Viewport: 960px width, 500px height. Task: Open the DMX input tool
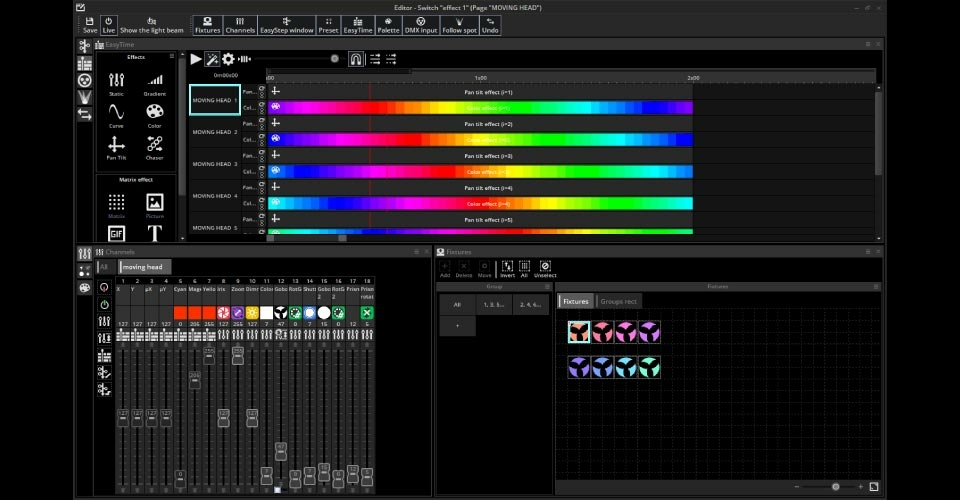[x=421, y=25]
